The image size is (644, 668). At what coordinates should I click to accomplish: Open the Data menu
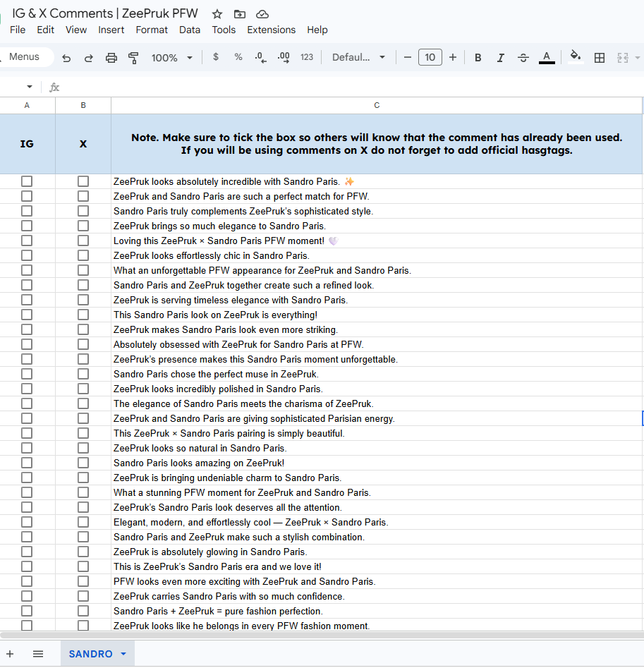[190, 30]
